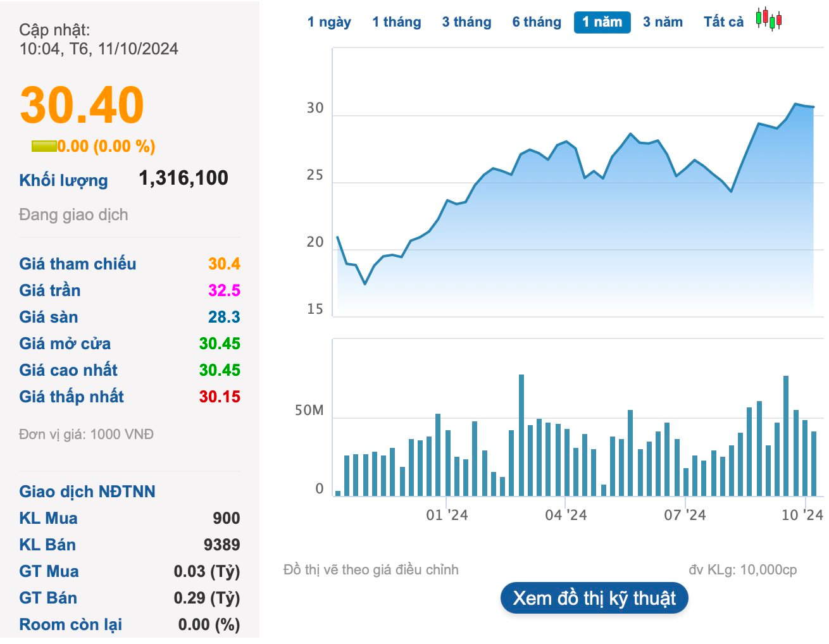Show the "3 năm" chart range

point(663,22)
